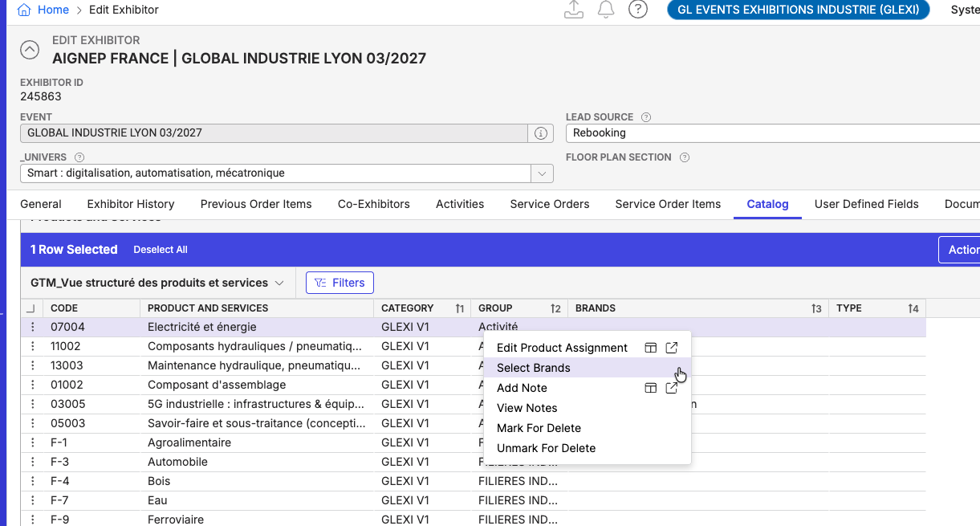Open Add Note in new window icon

click(672, 388)
